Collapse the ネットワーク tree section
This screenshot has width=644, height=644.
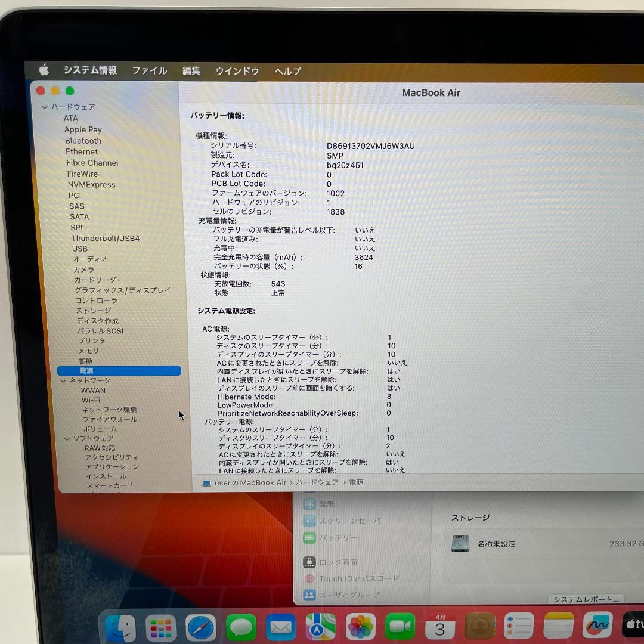[64, 380]
